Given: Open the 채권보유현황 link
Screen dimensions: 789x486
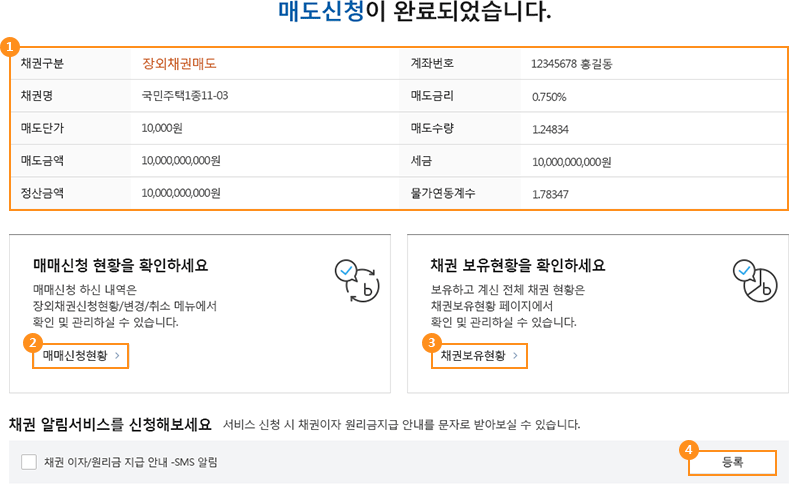Looking at the screenshot, I should click(479, 356).
